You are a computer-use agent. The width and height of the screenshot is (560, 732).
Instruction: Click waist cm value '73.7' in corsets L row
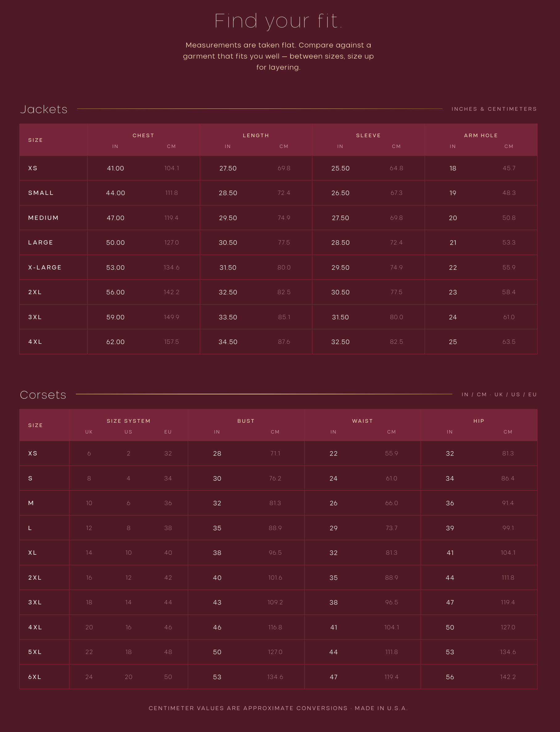[391, 528]
